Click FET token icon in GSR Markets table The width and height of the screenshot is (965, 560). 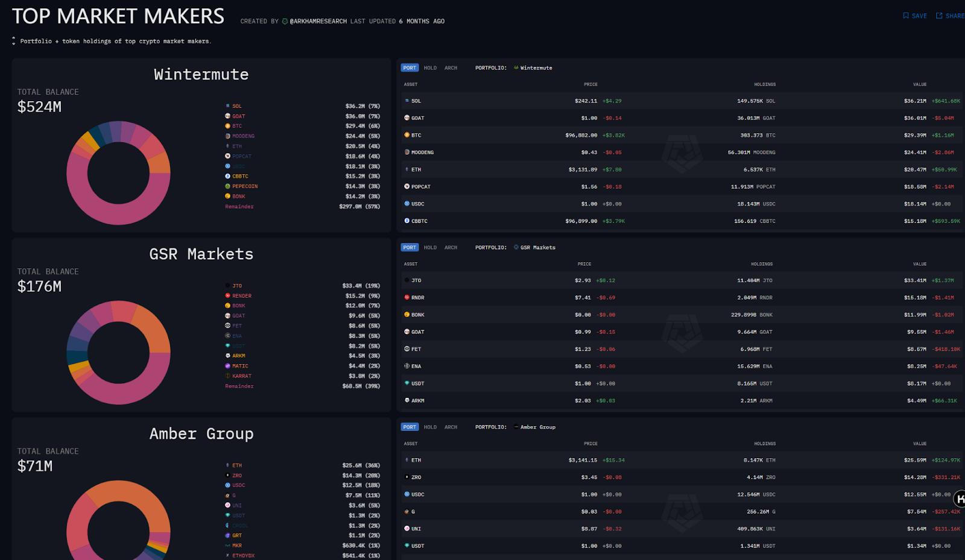(407, 349)
